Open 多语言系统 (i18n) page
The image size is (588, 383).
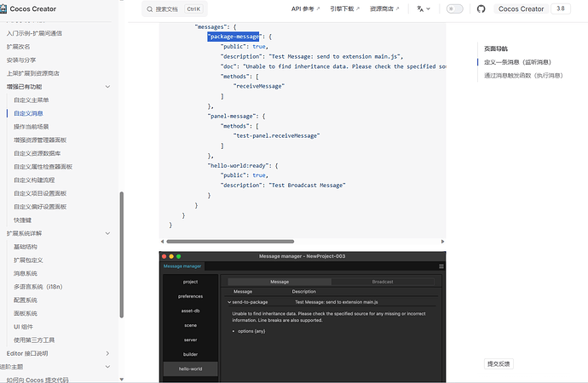[37, 287]
